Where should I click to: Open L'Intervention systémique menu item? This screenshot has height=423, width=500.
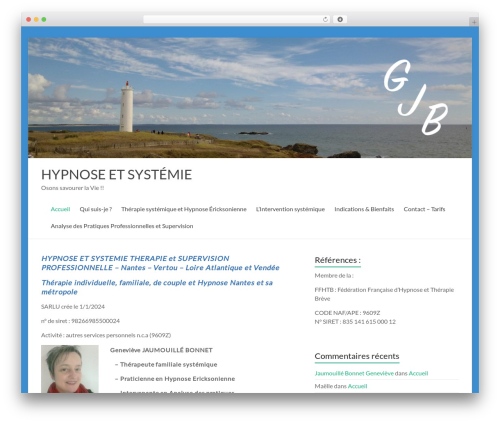tap(290, 209)
